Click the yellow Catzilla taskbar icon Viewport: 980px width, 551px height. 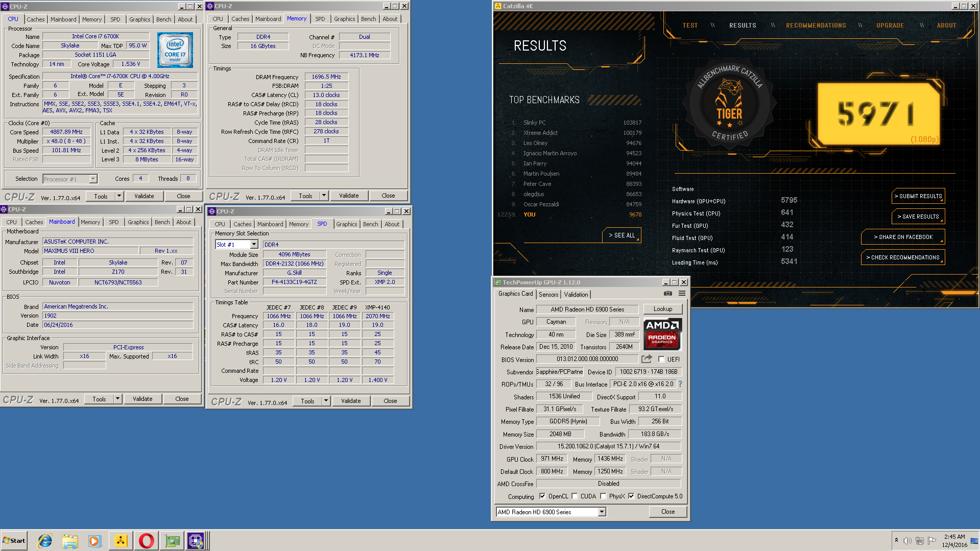[x=121, y=541]
